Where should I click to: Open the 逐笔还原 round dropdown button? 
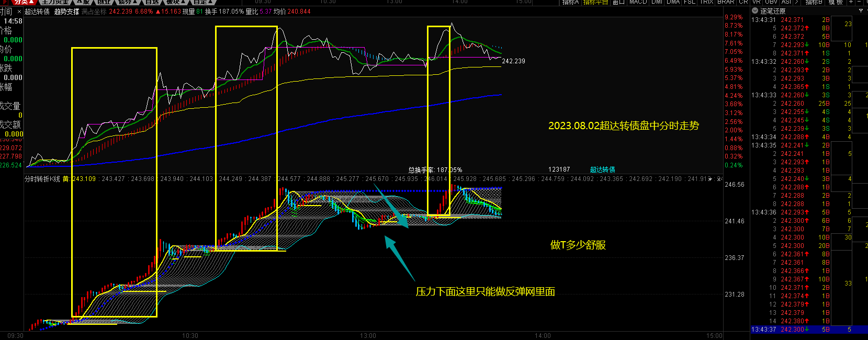tap(755, 10)
